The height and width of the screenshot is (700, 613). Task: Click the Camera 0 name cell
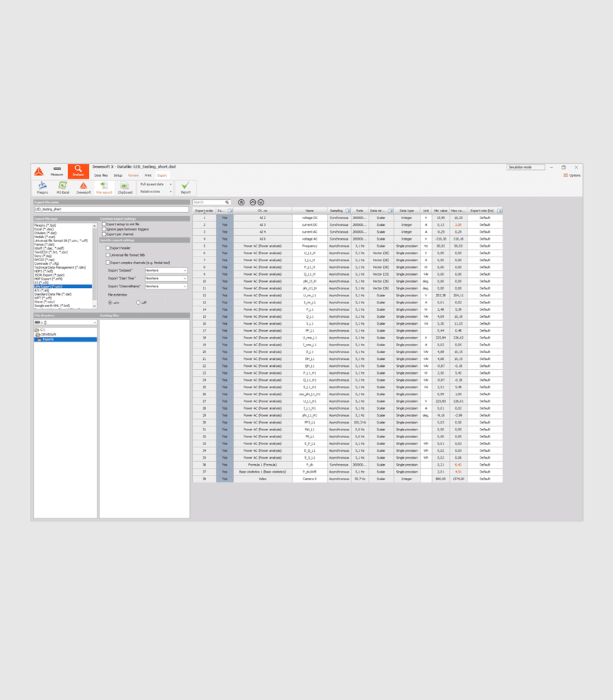[x=310, y=479]
